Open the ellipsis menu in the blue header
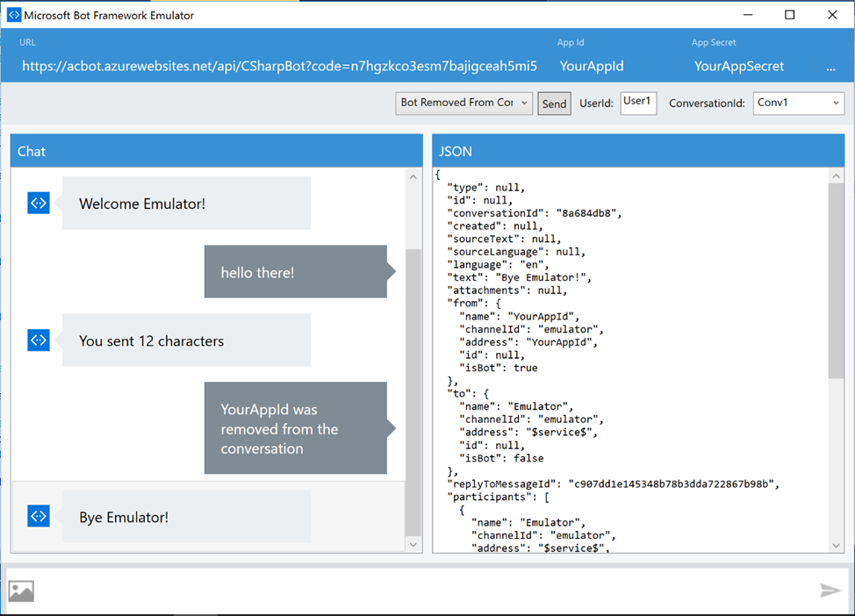The image size is (855, 616). click(830, 68)
